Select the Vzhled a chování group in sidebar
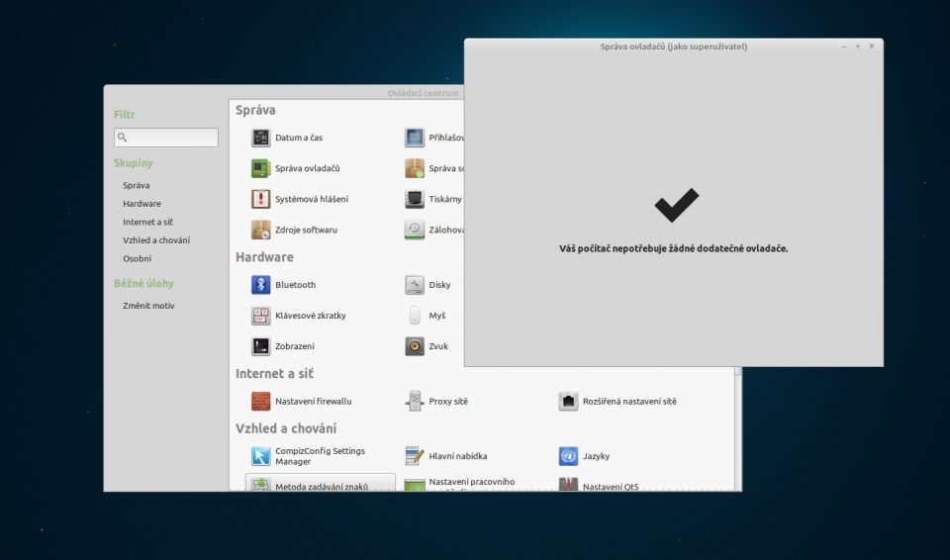 [156, 240]
